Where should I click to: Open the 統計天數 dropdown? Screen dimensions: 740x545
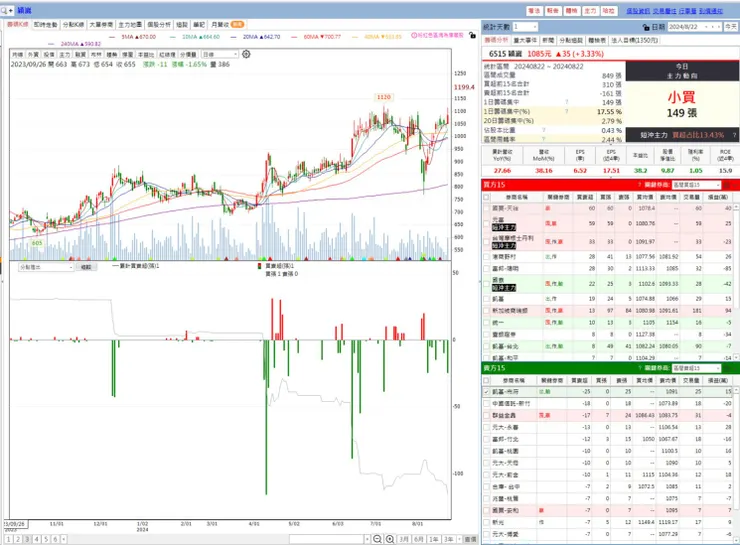point(525,27)
